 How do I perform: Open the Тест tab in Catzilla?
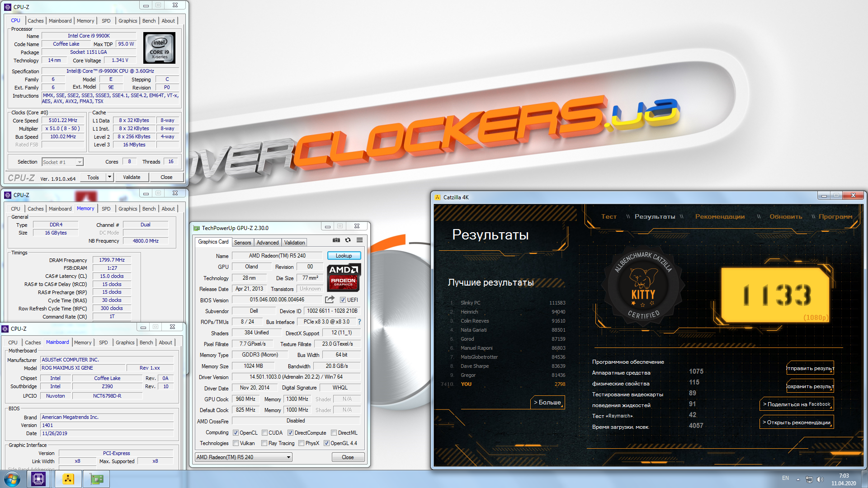point(609,216)
